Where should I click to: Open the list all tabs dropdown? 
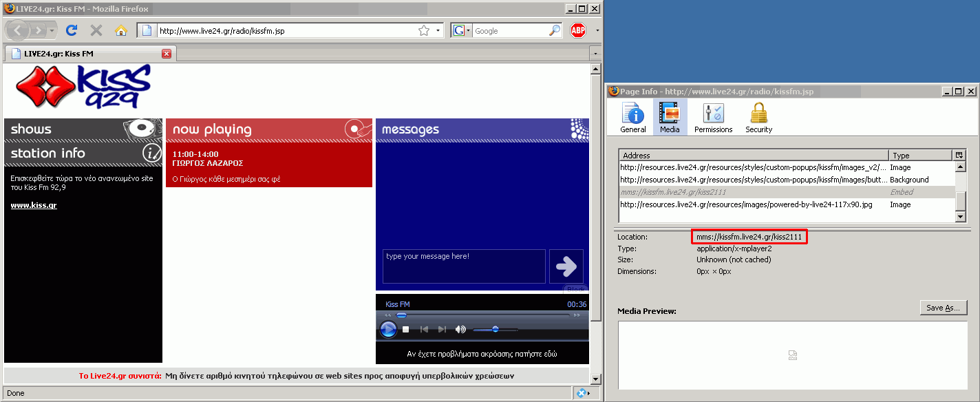coord(595,54)
